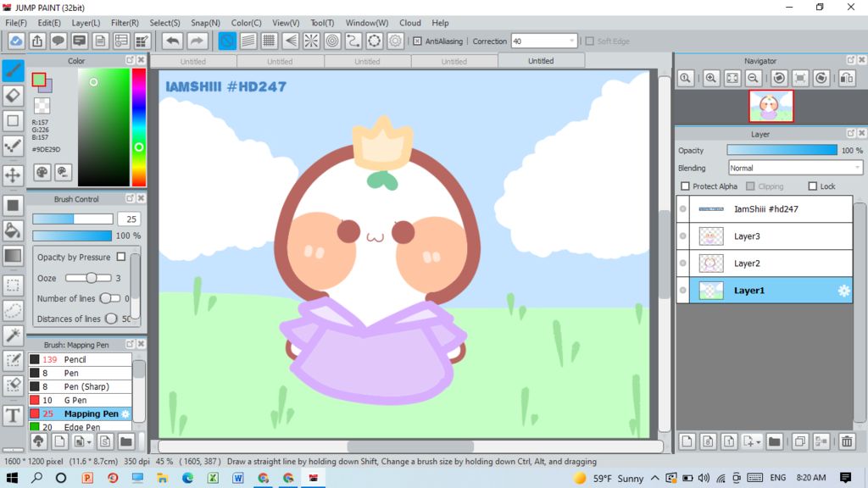Delete layer using the trash icon

pos(847,441)
